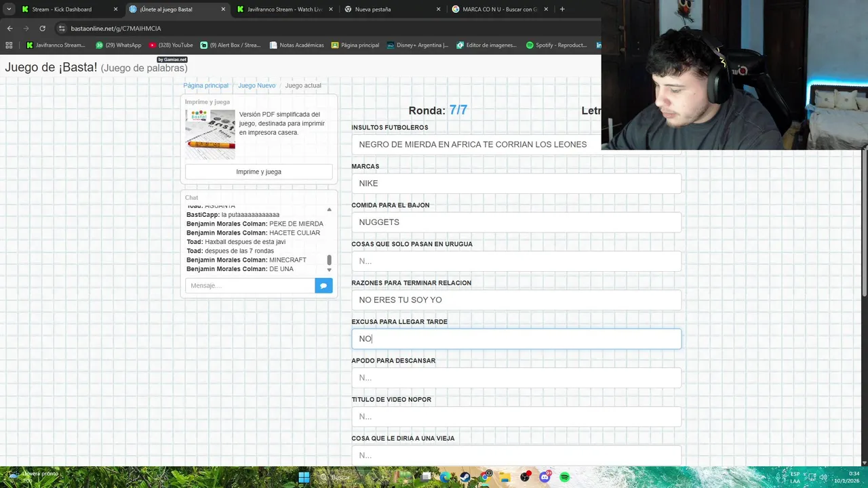
Task: Open the Chrome apps grid shortcut
Action: tap(9, 45)
